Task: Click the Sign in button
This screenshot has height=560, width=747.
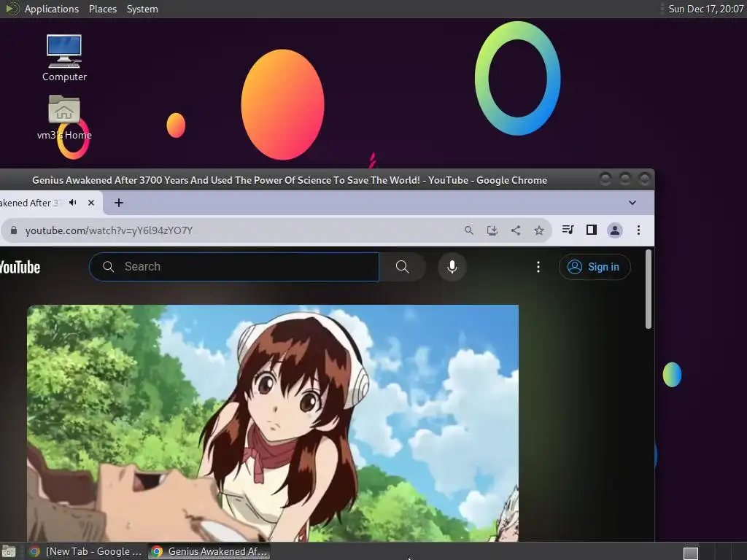Action: [x=595, y=267]
